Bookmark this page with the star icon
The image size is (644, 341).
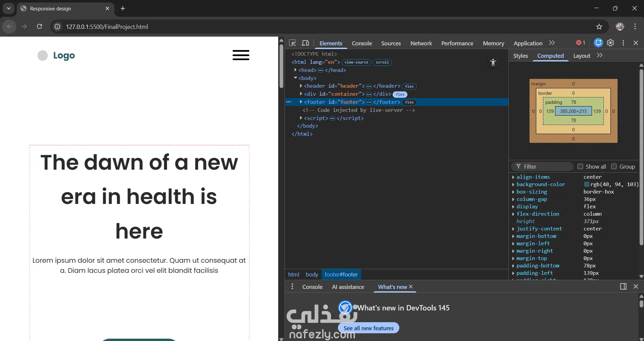(599, 27)
